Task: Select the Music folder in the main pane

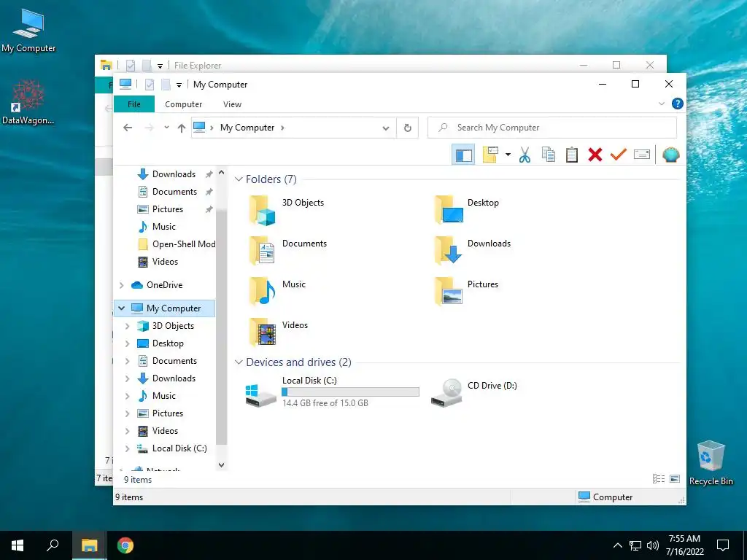Action: click(278, 292)
